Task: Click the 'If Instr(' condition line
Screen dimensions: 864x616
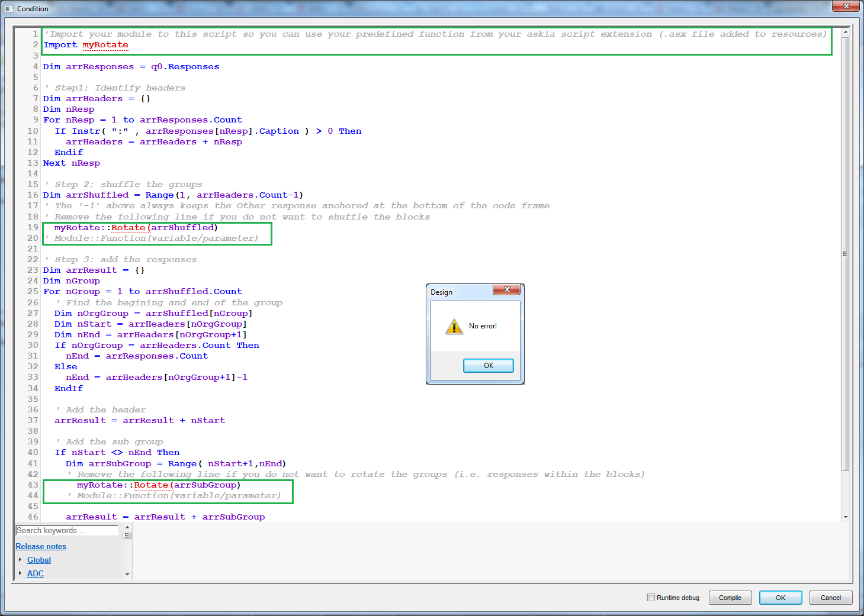Action: 208,131
